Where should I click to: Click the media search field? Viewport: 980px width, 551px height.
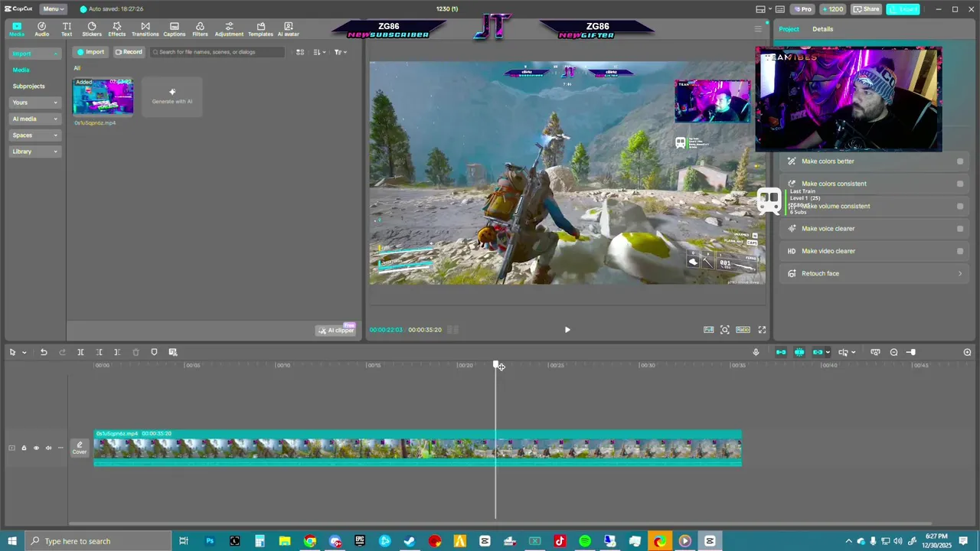click(217, 52)
